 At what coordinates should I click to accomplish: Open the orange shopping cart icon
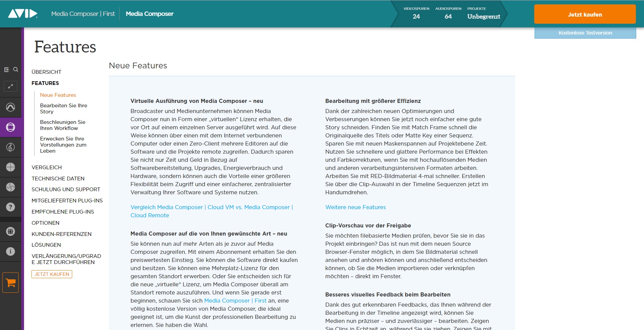click(x=11, y=283)
